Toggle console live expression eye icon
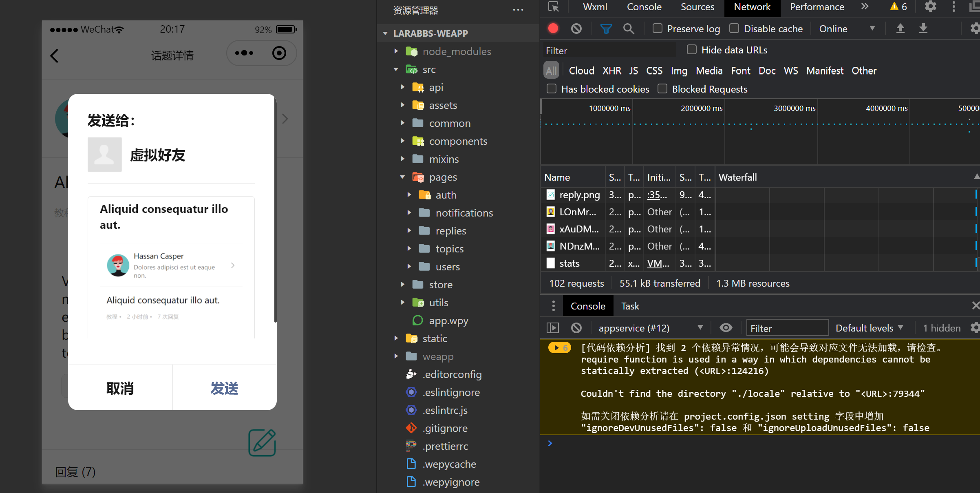Screen dimensions: 980x493 pyautogui.click(x=726, y=328)
